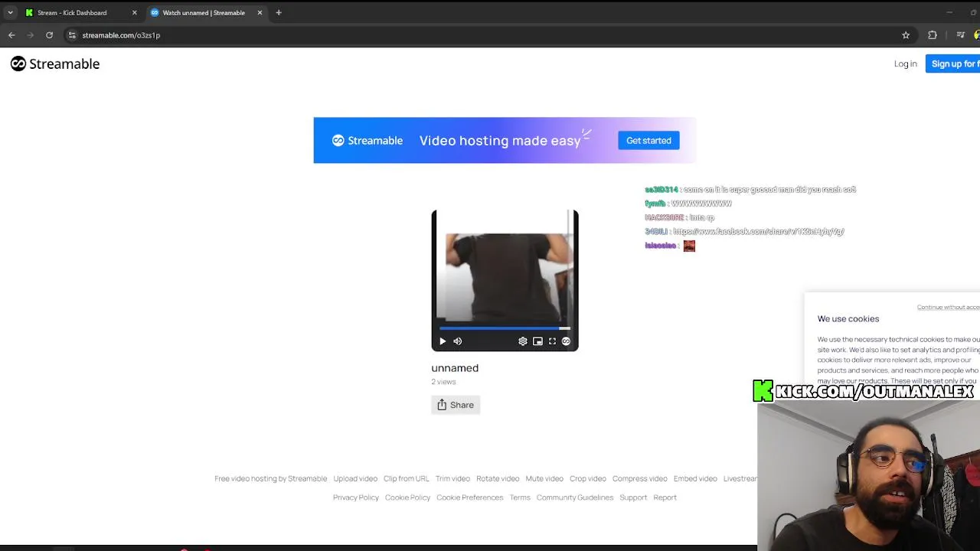This screenshot has height=551, width=980.
Task: Open Terms footer link
Action: point(520,497)
